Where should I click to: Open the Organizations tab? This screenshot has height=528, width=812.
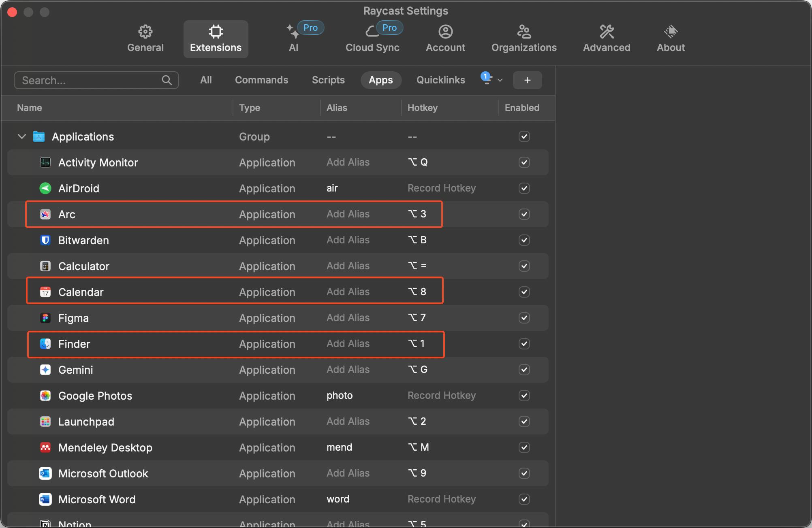(x=524, y=39)
